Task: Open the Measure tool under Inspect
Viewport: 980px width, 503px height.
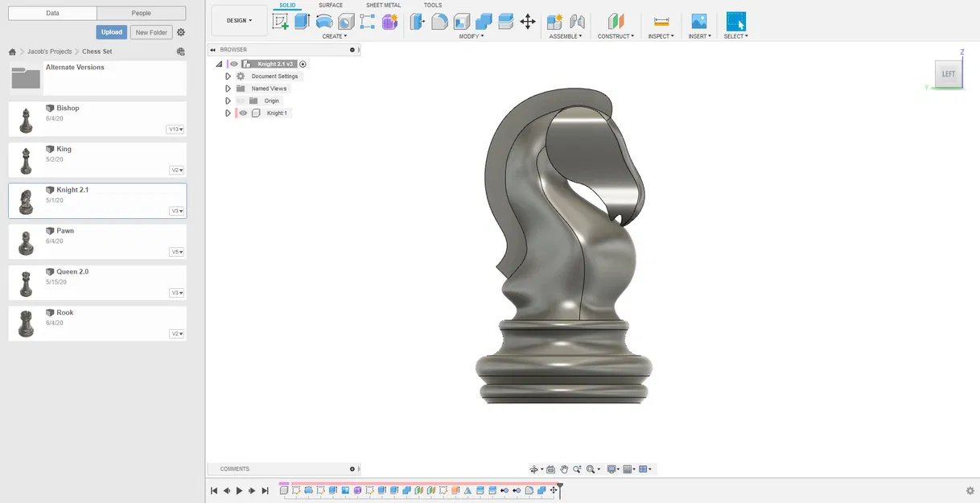Action: tap(661, 20)
